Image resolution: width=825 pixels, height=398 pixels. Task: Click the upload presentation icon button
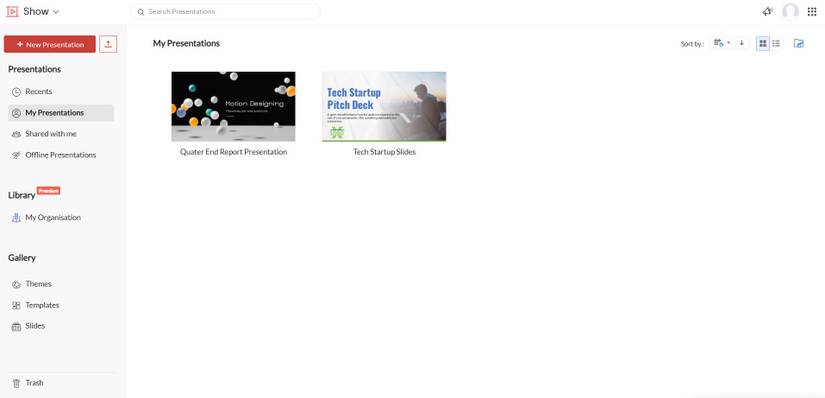pos(108,44)
